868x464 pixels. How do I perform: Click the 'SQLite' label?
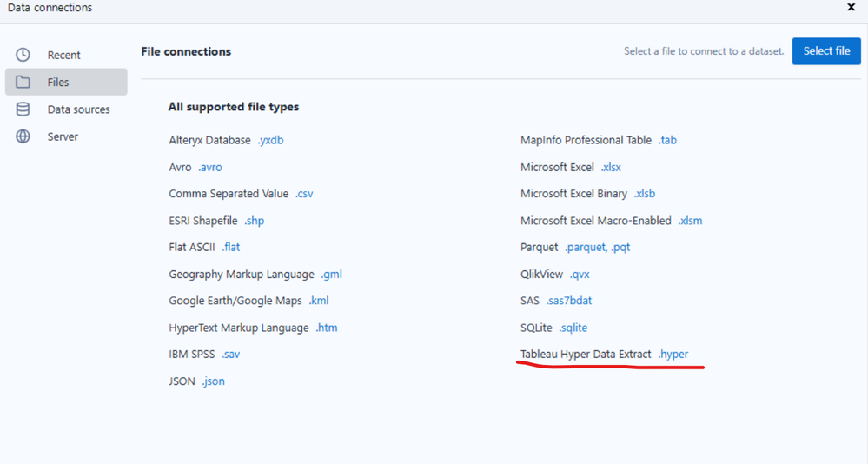536,328
